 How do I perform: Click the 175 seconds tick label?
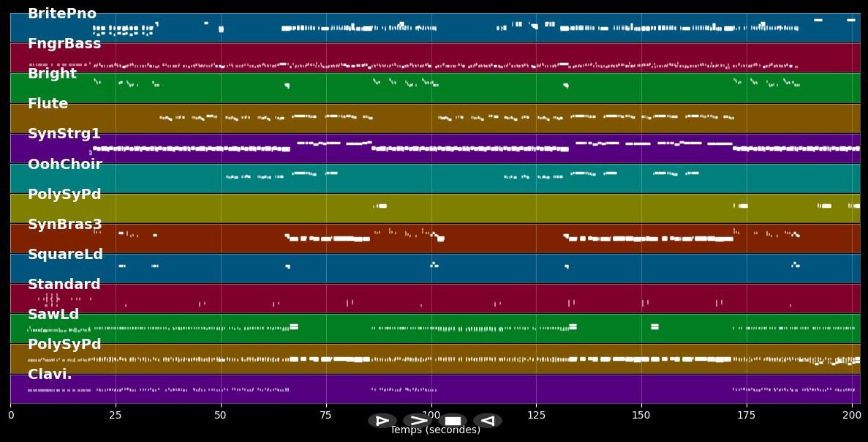tap(747, 415)
